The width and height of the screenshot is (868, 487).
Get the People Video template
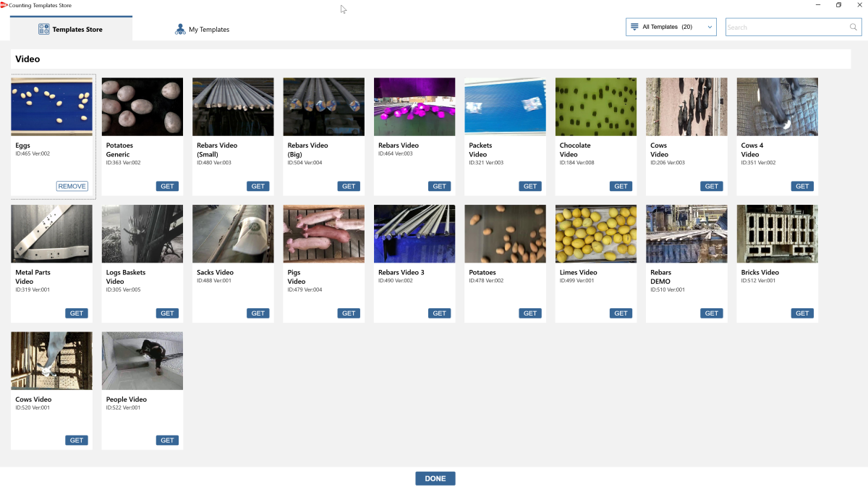click(x=168, y=440)
